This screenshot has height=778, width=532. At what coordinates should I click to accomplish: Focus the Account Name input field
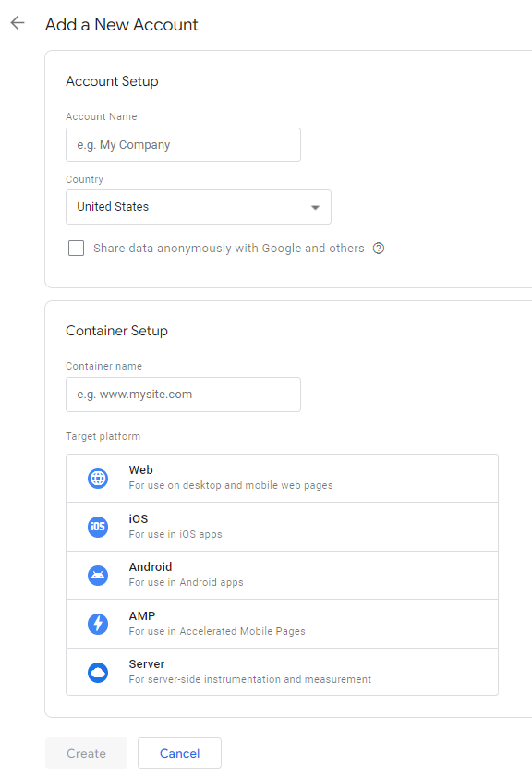183,145
